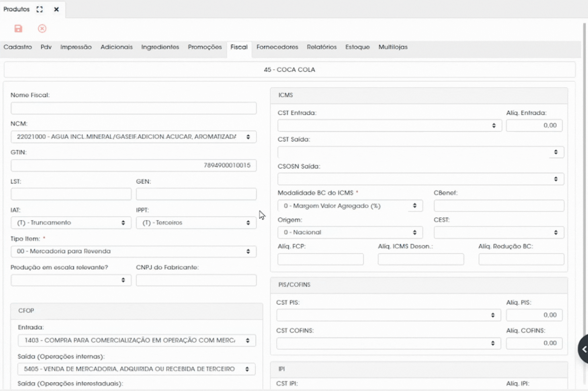Viewport: 588px width, 391px height.
Task: Open the IAT Truncamento dropdown
Action: tap(71, 223)
